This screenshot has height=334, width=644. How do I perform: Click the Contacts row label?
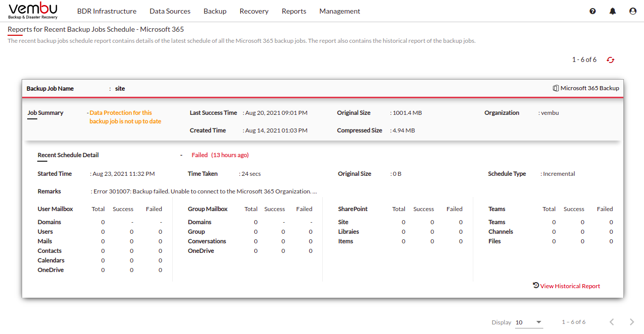click(x=50, y=251)
